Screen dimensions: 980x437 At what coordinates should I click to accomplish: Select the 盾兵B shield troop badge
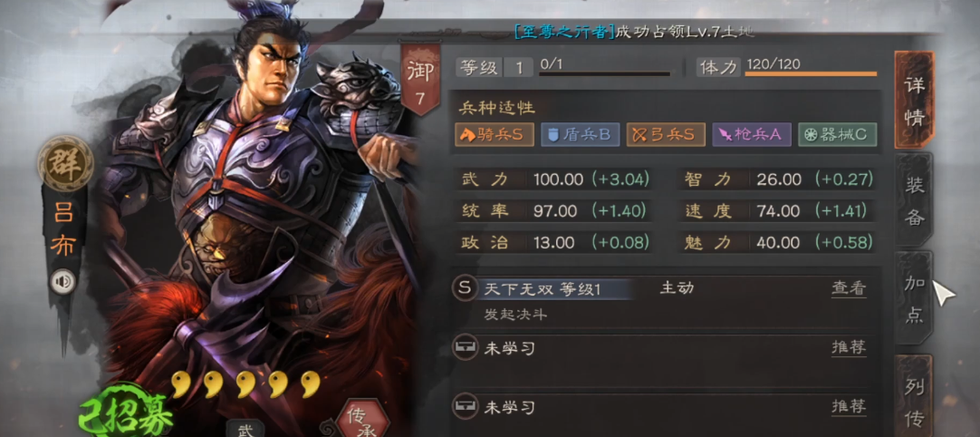coord(580,134)
